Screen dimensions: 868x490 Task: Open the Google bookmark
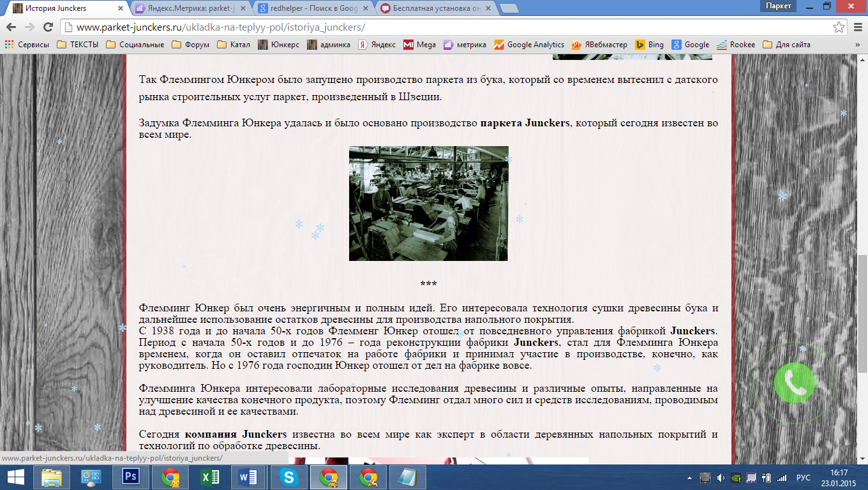(691, 45)
